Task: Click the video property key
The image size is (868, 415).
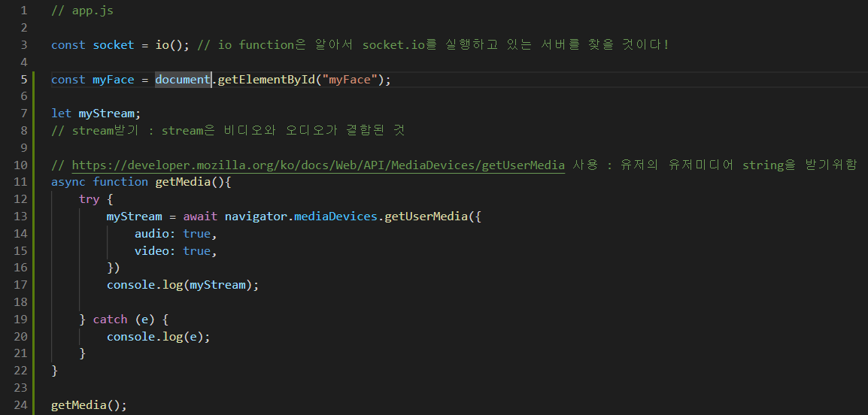Action: point(152,250)
